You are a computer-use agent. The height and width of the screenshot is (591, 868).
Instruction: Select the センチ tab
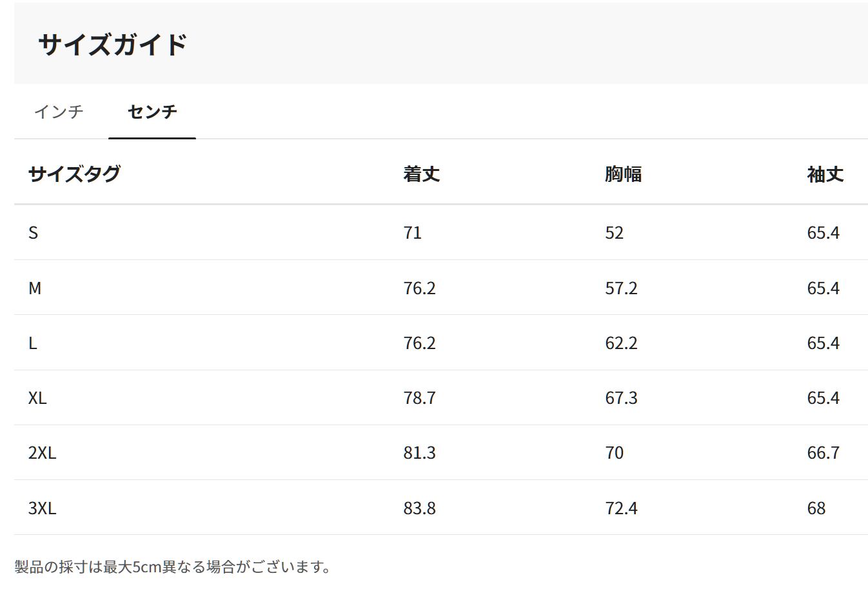[x=152, y=112]
